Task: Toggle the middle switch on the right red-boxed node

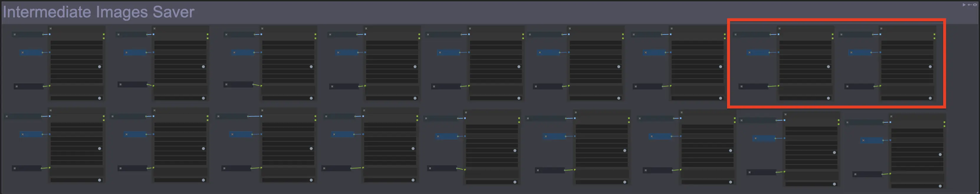Action: coord(930,67)
